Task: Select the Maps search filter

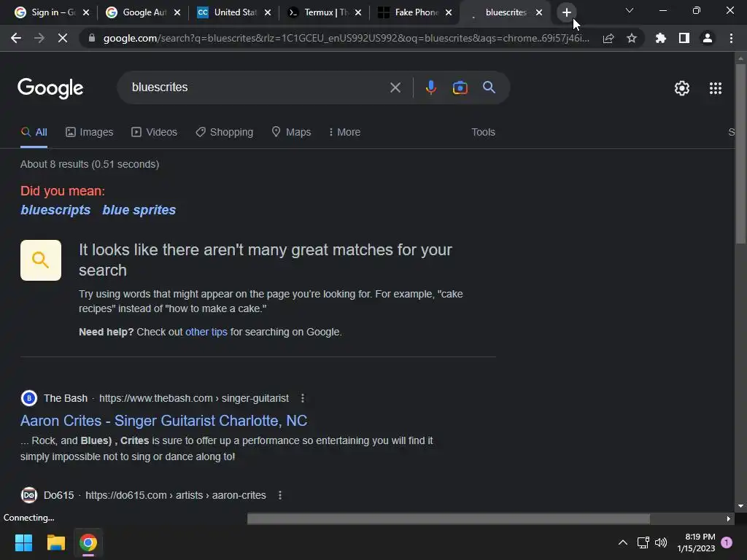Action: 291,133
